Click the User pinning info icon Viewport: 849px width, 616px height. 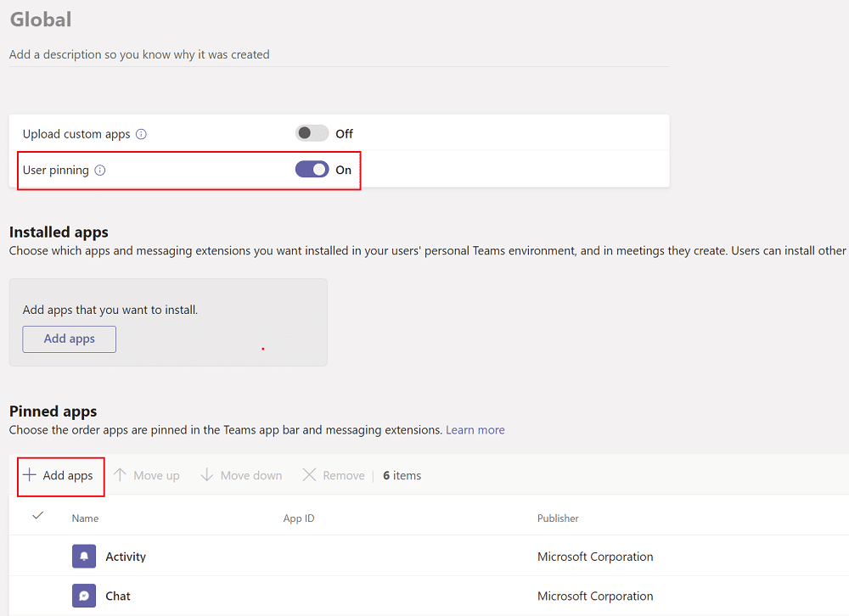[x=100, y=171]
